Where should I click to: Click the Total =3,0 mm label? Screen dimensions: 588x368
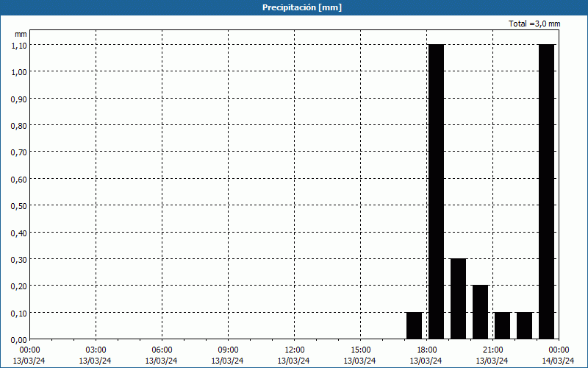tap(534, 24)
